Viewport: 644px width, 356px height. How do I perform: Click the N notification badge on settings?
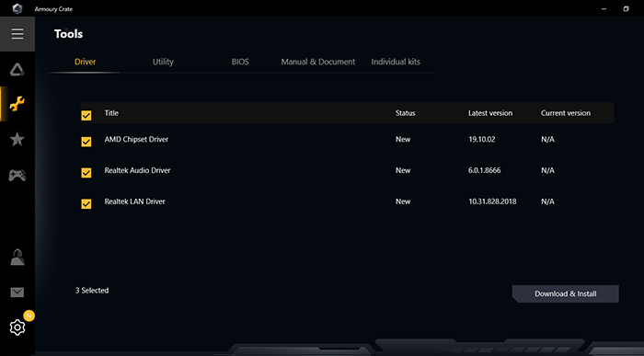coord(29,316)
